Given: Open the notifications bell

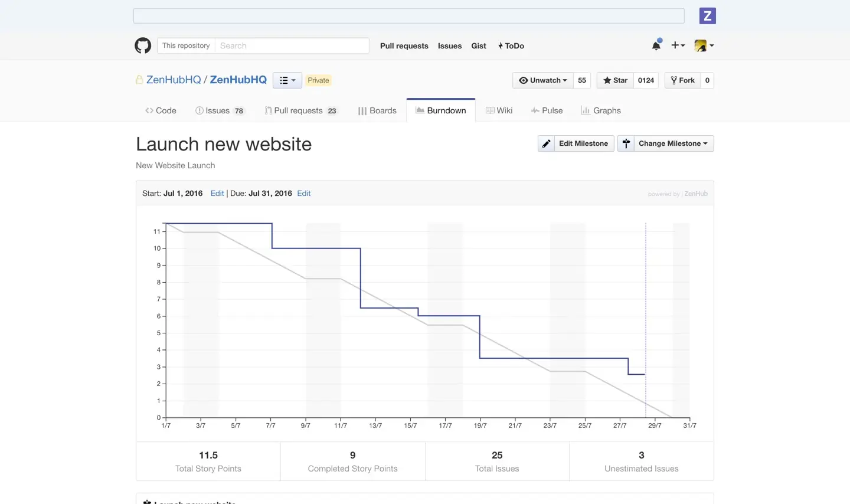Looking at the screenshot, I should [x=656, y=45].
